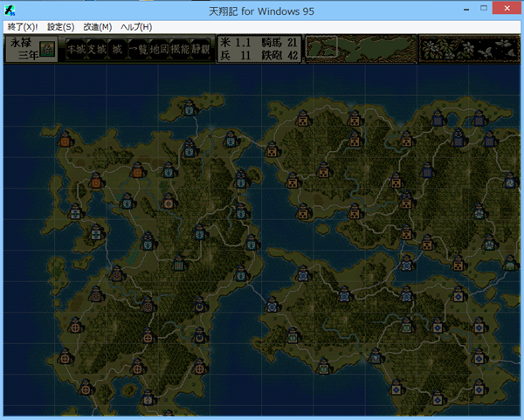Open the 一覧 list view
The image size is (524, 420).
pos(139,48)
